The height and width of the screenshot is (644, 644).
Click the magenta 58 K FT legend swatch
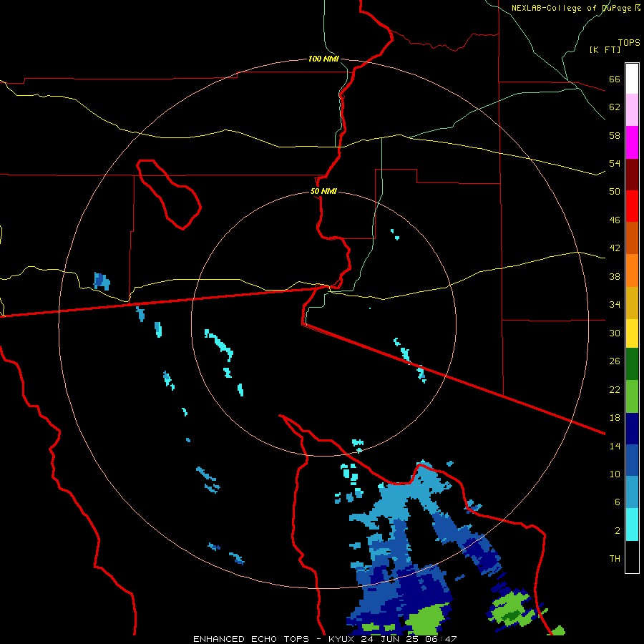632,142
